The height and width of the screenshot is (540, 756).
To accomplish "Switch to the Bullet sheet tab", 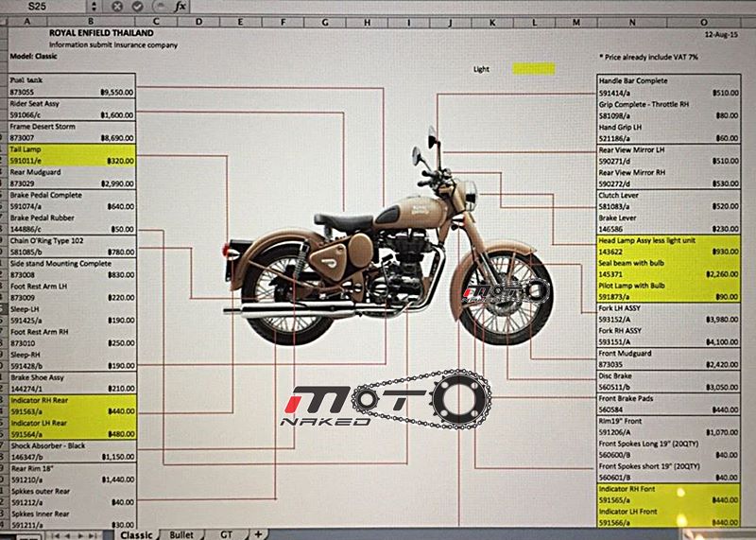I will [181, 534].
